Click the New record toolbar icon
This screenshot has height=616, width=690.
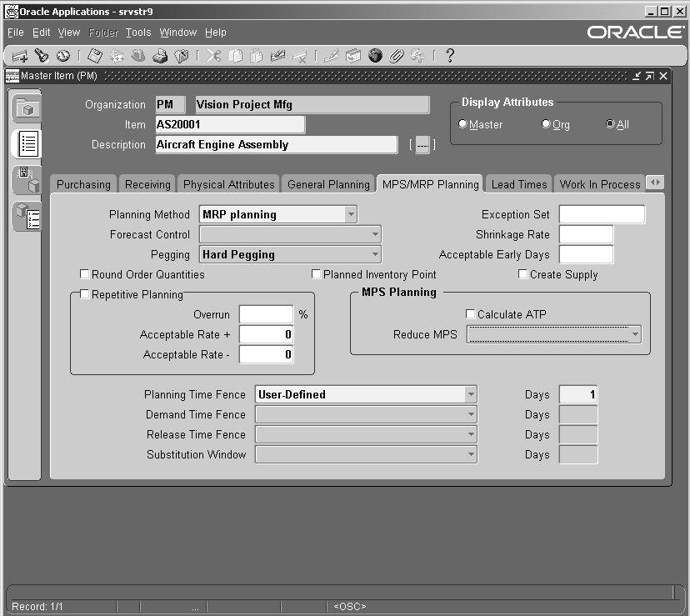(x=20, y=56)
